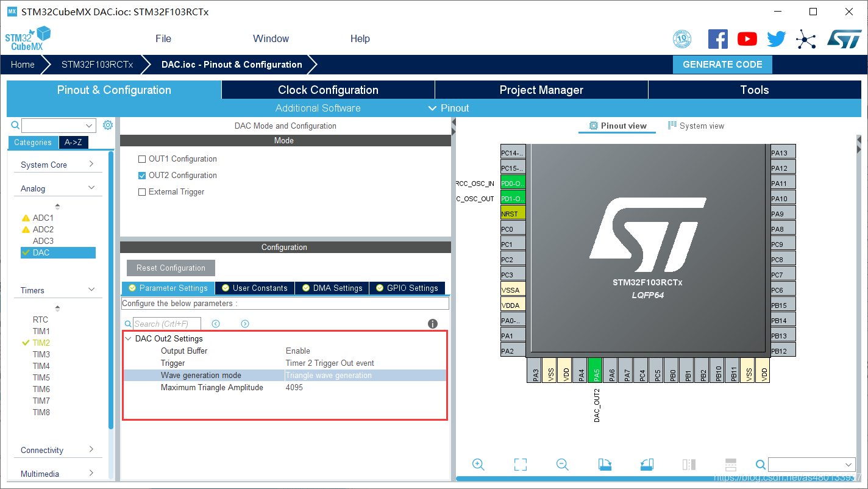The width and height of the screenshot is (868, 489).
Task: Fit chip to pinout view window
Action: 521,465
